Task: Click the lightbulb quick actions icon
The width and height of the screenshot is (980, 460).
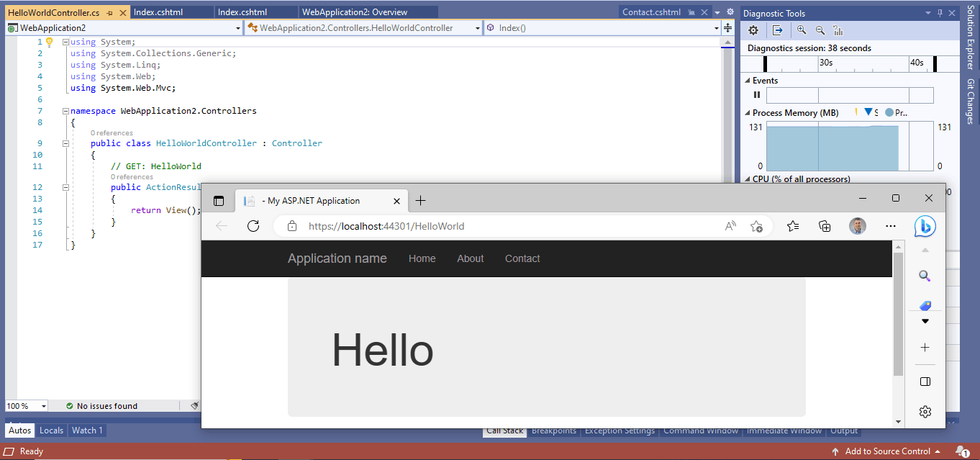Action: click(50, 42)
